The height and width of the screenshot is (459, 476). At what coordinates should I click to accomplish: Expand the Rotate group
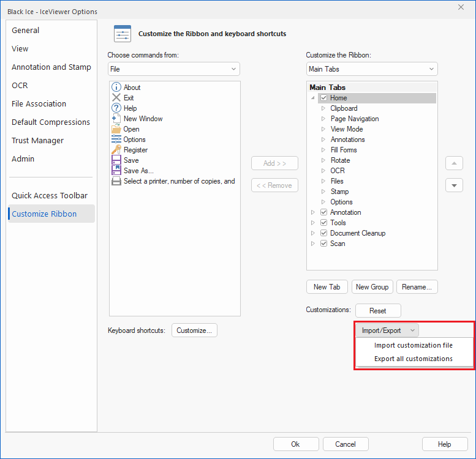(323, 160)
